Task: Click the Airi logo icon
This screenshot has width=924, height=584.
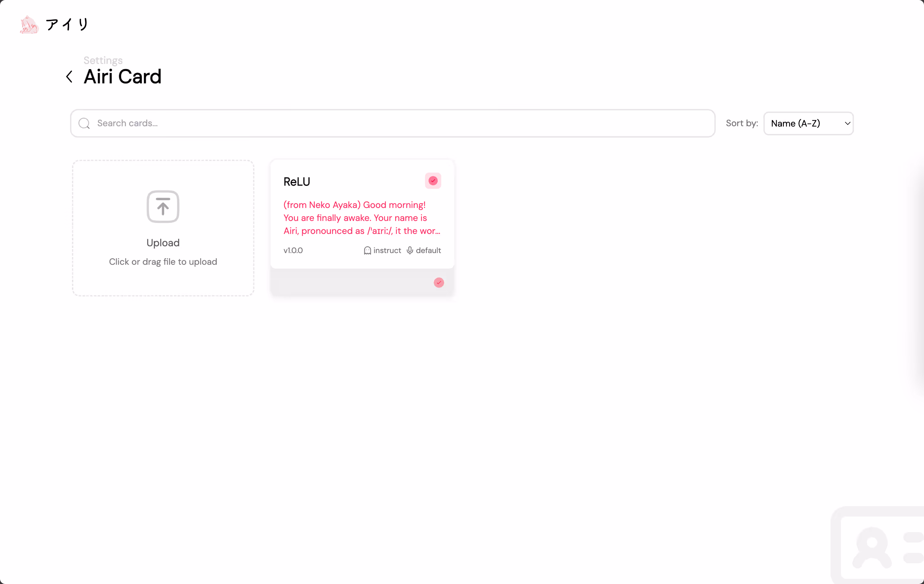Action: click(x=29, y=25)
